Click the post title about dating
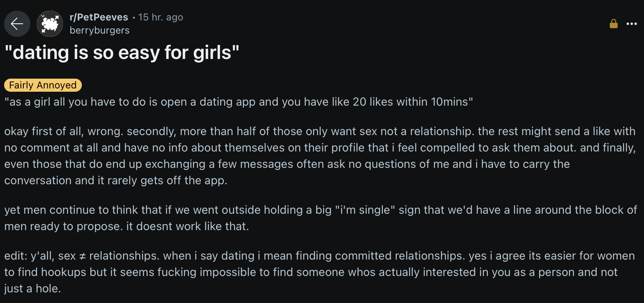Viewport: 644px width, 303px height. click(122, 53)
